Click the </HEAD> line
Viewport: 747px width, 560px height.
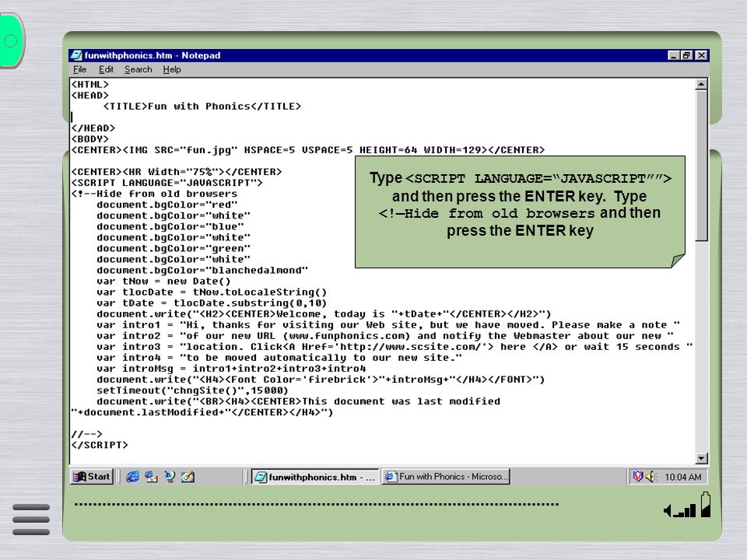93,128
